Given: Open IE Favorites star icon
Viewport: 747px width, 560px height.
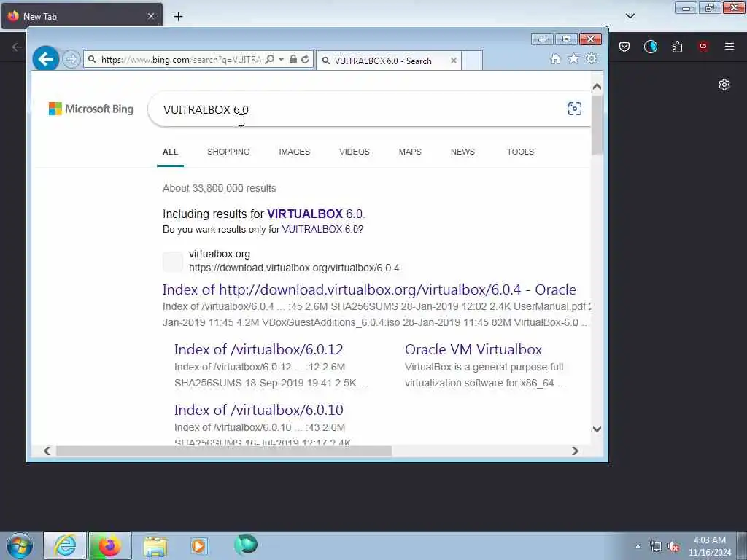Looking at the screenshot, I should pos(573,58).
